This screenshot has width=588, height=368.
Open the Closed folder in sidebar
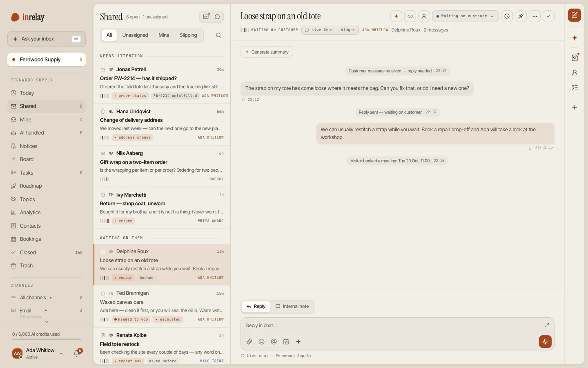47,253
